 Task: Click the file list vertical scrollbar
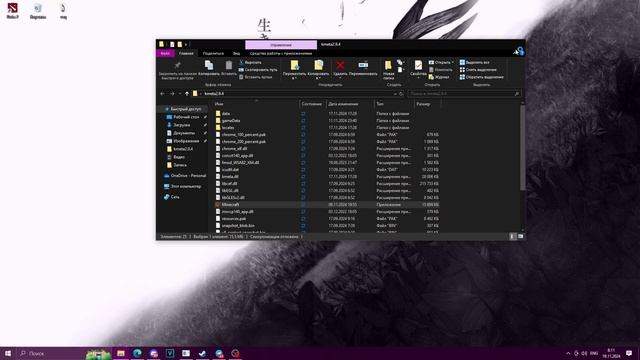522,147
